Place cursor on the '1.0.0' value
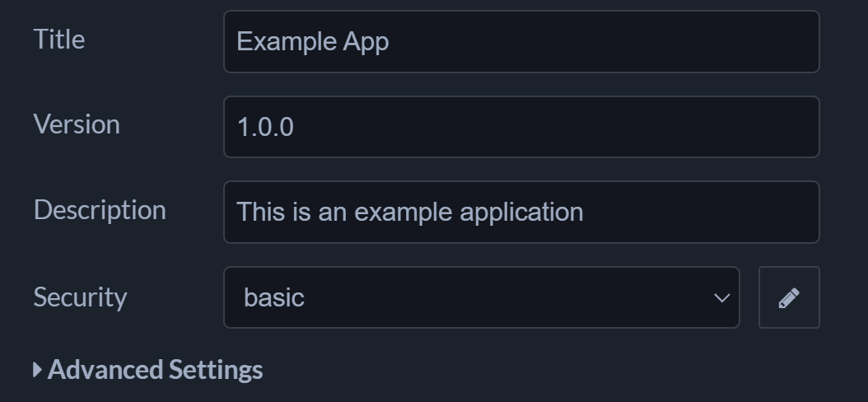 265,128
